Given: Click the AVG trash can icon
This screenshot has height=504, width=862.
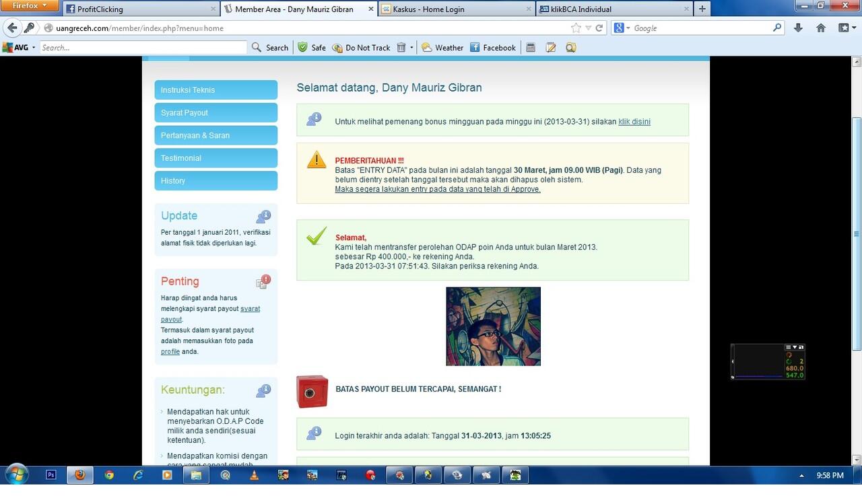Looking at the screenshot, I should tap(401, 48).
